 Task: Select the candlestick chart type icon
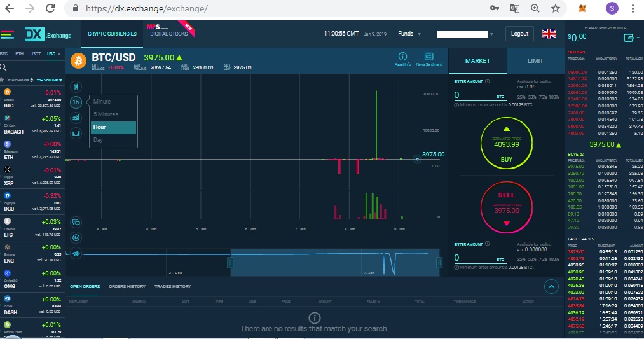point(76,86)
